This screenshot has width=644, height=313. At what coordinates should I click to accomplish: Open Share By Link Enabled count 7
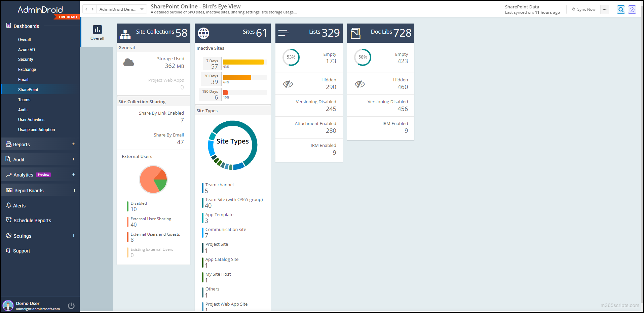182,120
